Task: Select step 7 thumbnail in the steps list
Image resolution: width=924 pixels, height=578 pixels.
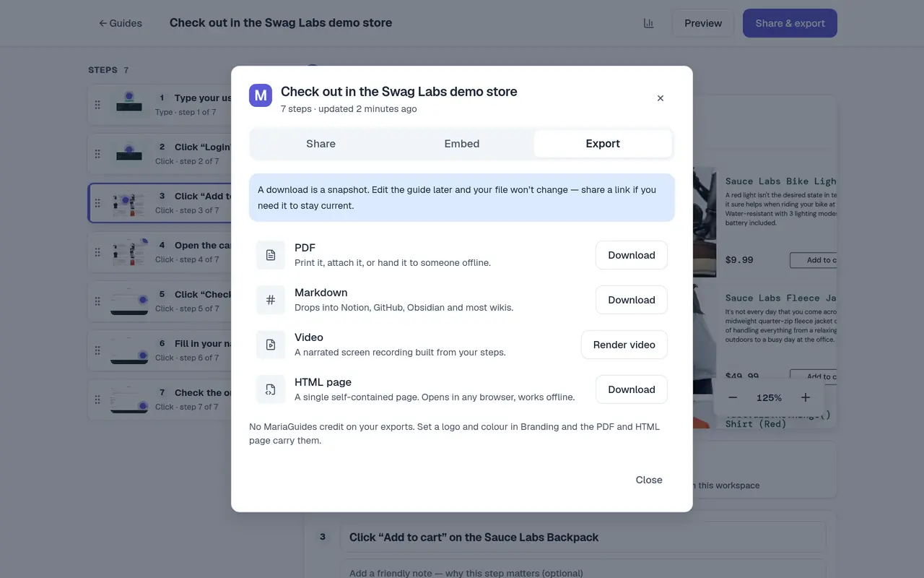Action: pos(129,399)
